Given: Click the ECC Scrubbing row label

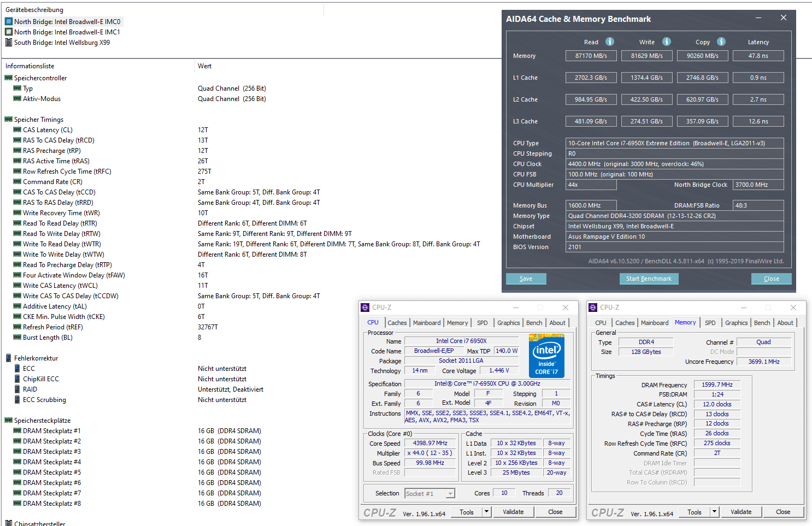Looking at the screenshot, I should (x=44, y=399).
